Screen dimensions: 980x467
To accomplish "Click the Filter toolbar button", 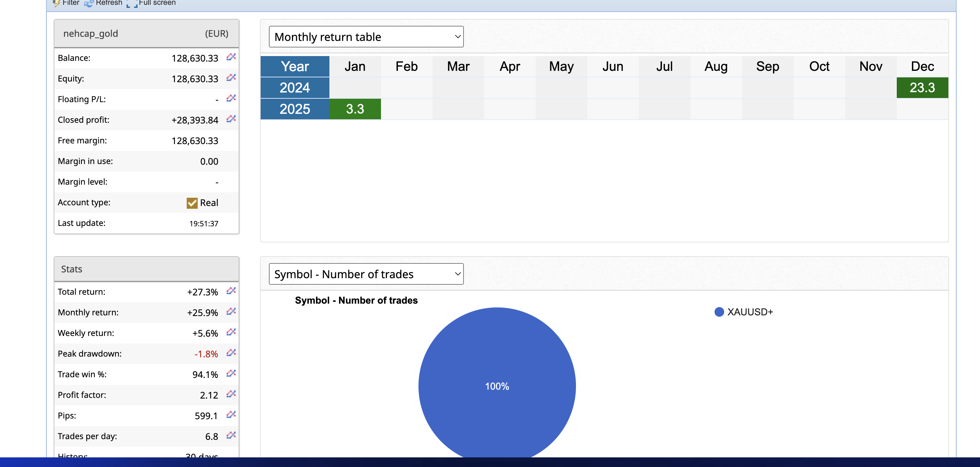I will (x=66, y=3).
